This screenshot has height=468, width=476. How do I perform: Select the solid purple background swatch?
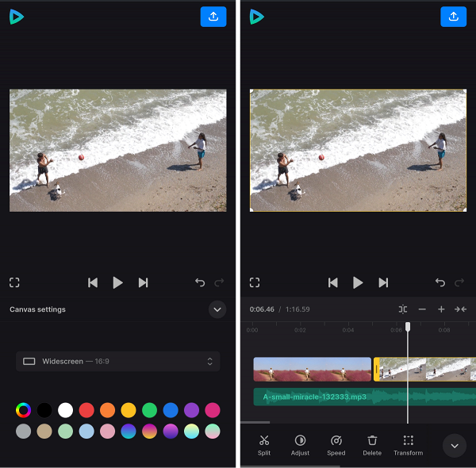pyautogui.click(x=191, y=410)
